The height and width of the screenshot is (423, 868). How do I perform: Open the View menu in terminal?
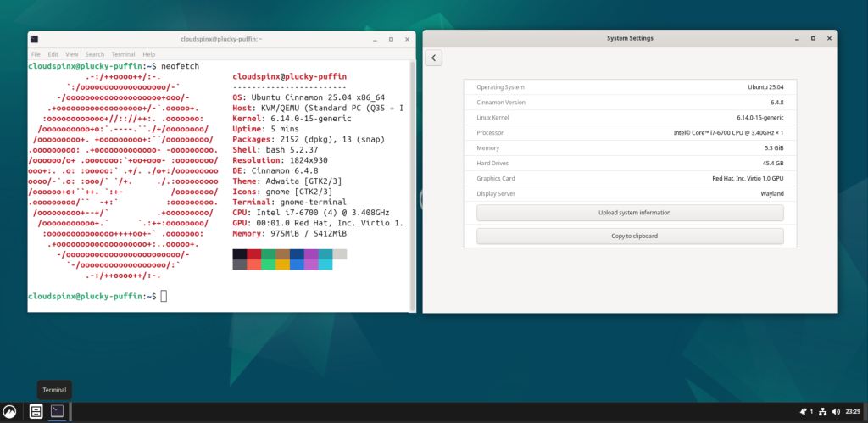click(x=72, y=54)
